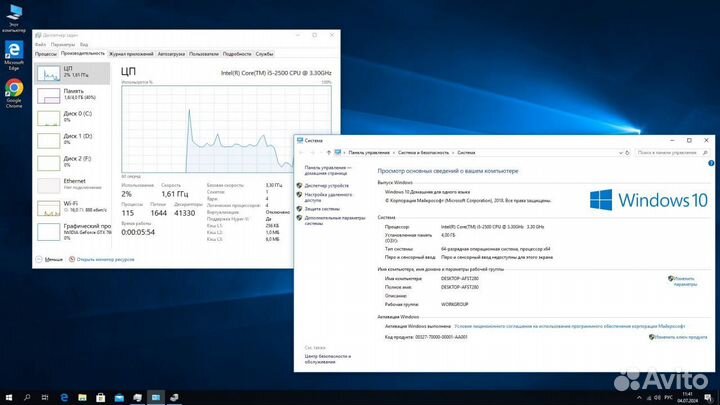Select Диск 1 (D:) in the sidebar
720x405 pixels.
[72, 141]
